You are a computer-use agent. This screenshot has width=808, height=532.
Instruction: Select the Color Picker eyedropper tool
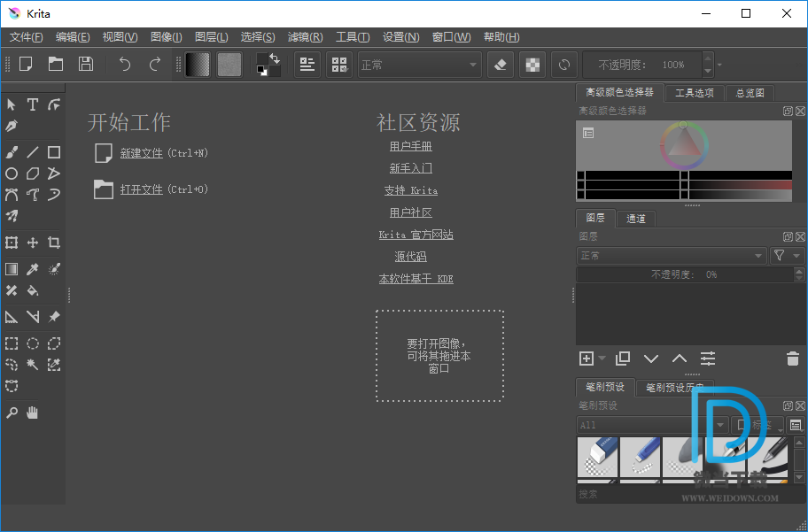click(33, 269)
